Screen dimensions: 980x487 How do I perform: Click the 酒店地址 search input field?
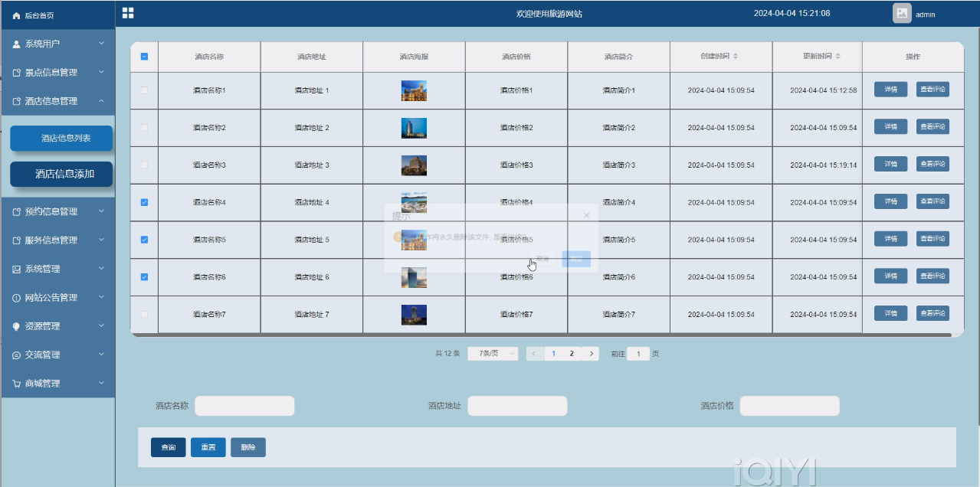(517, 406)
